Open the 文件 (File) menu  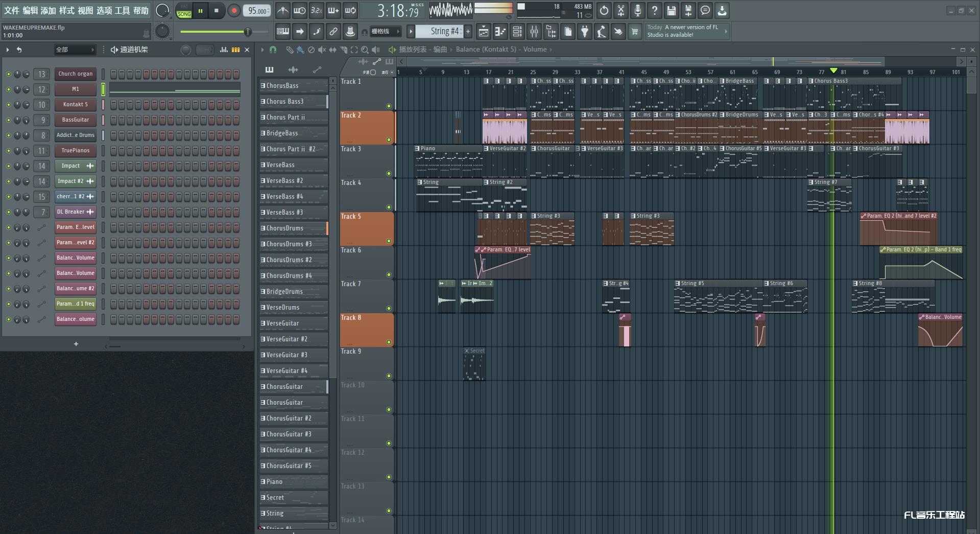tap(11, 10)
